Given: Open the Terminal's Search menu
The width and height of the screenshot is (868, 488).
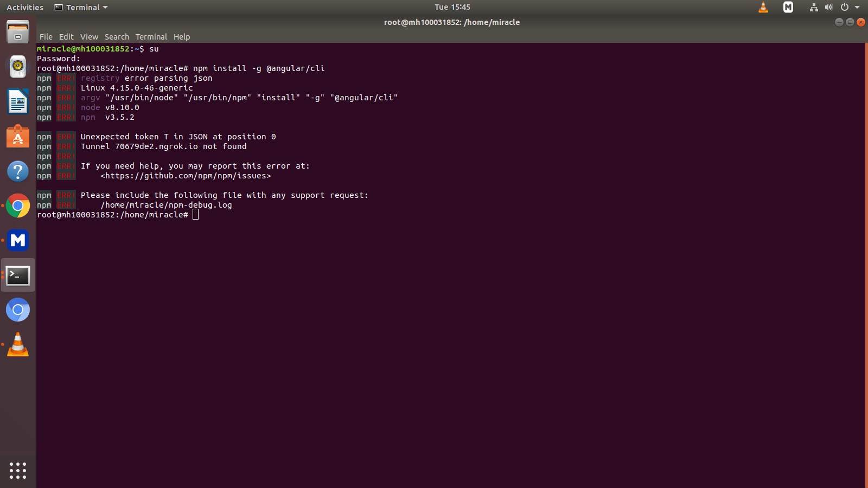Looking at the screenshot, I should coord(117,37).
